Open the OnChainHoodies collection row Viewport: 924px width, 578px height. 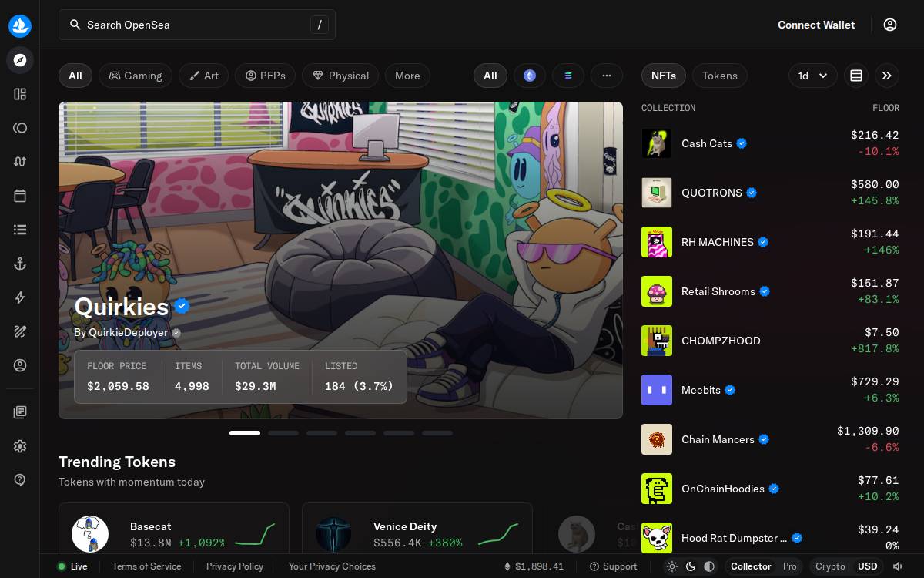click(770, 489)
